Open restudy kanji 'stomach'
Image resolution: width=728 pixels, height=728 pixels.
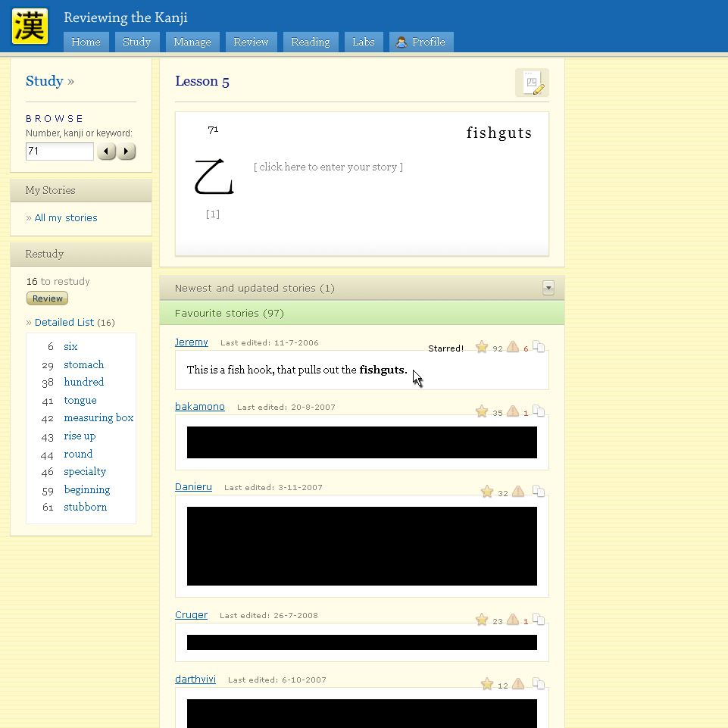pyautogui.click(x=83, y=364)
